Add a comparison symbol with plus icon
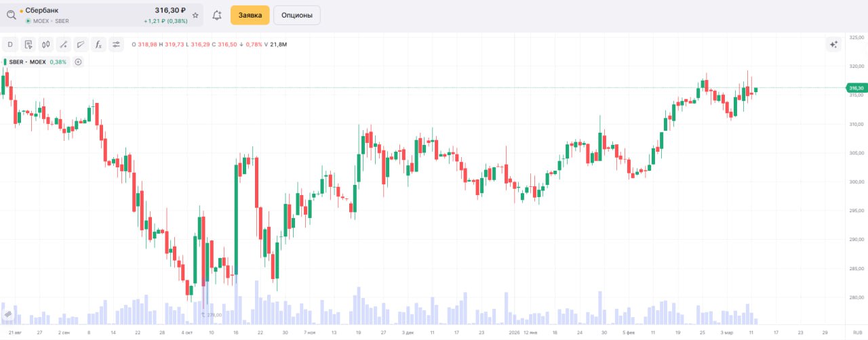Screen dimensions: 868x340 [x=78, y=62]
